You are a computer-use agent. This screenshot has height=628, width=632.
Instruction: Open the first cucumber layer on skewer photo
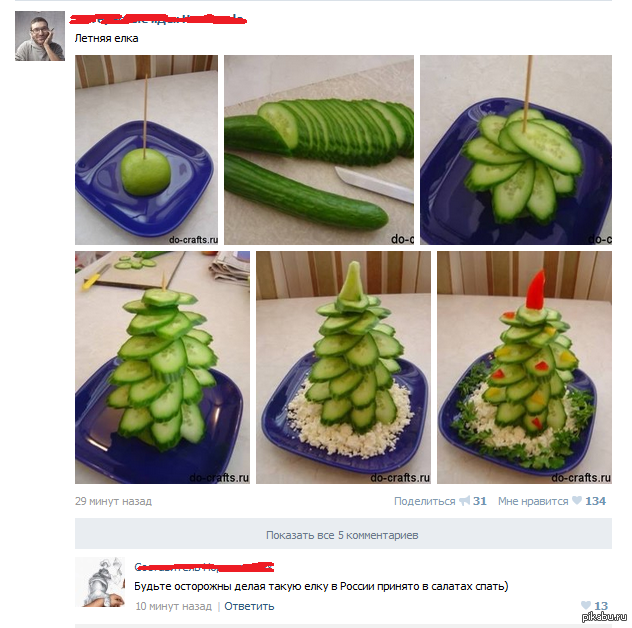(x=516, y=150)
